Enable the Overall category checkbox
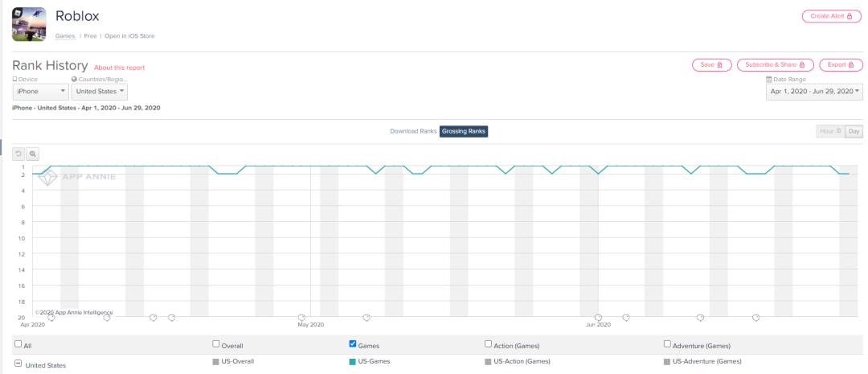 (217, 344)
